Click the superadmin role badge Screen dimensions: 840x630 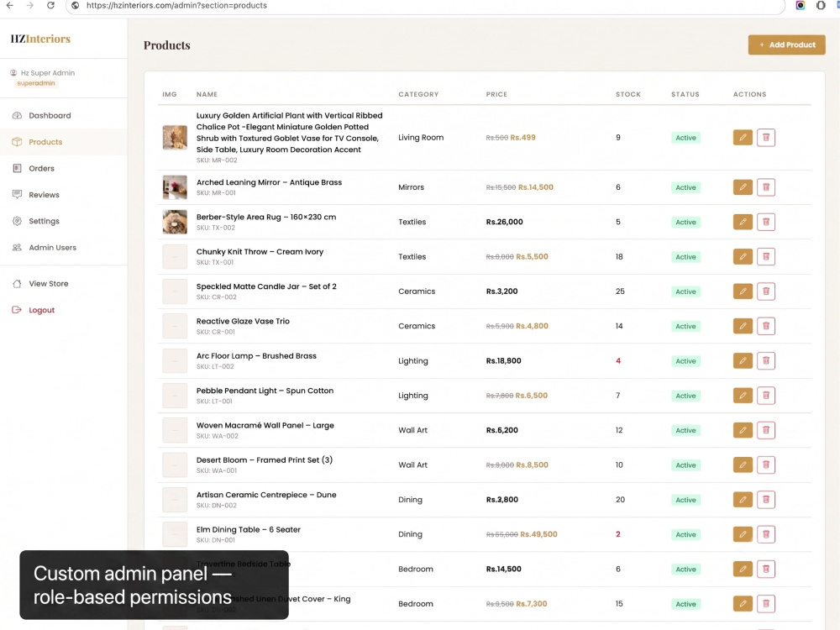pyautogui.click(x=36, y=83)
